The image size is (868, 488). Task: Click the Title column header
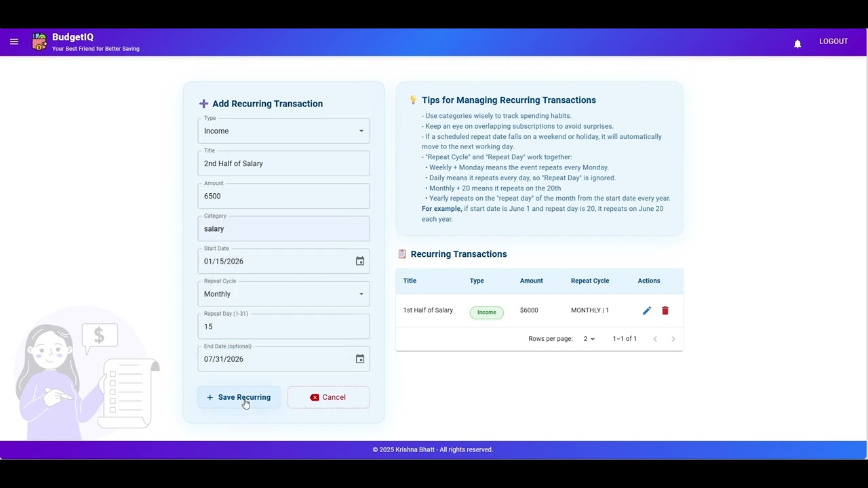click(x=410, y=281)
